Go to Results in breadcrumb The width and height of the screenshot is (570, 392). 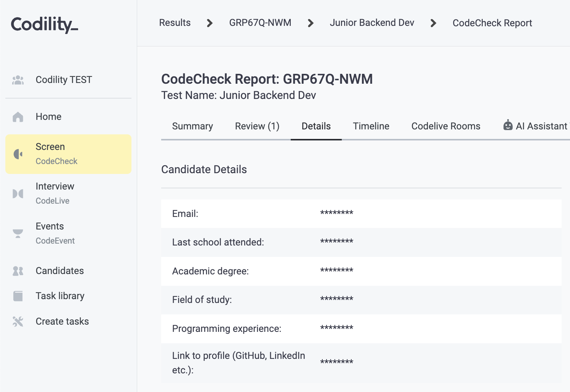click(x=175, y=23)
